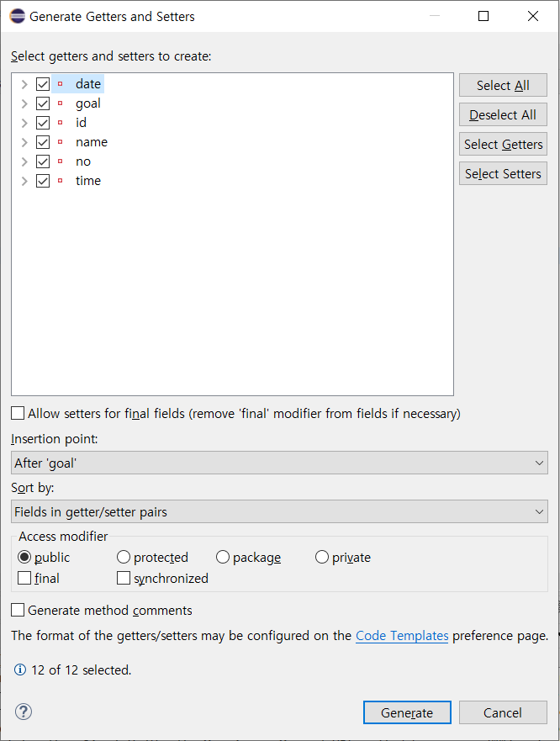The image size is (560, 741).
Task: Click the private field icon beside name
Action: pos(60,142)
